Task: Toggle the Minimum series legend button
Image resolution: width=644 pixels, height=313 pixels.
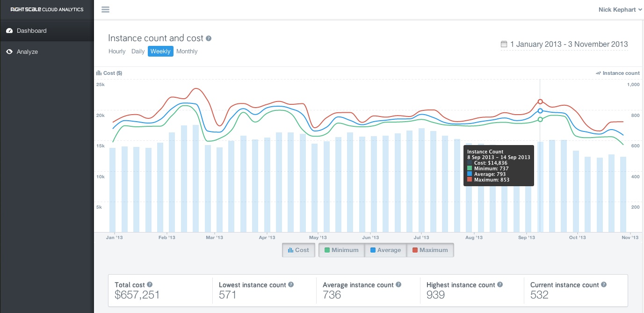Action: coord(341,250)
